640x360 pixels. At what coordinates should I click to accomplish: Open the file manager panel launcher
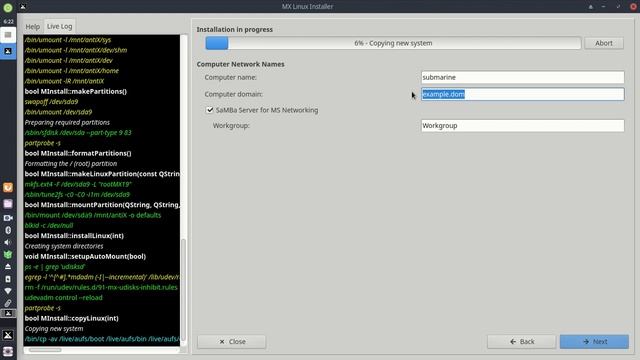pyautogui.click(x=8, y=204)
